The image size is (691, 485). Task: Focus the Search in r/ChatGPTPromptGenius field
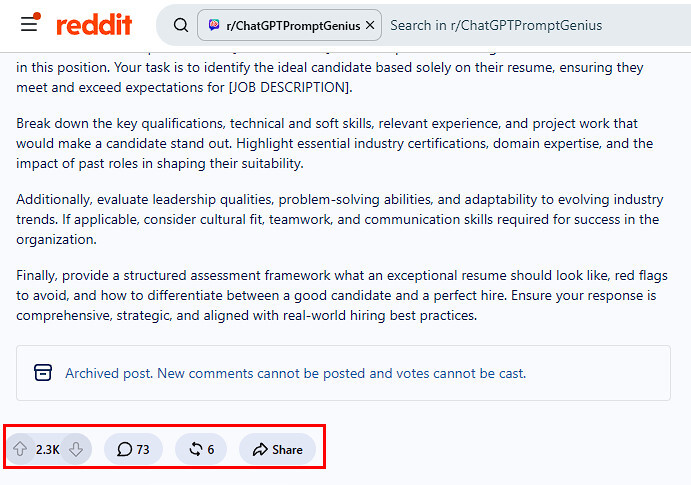(496, 26)
